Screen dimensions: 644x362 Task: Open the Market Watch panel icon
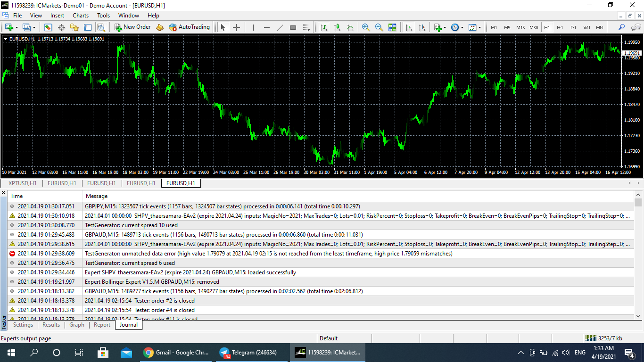(48, 27)
